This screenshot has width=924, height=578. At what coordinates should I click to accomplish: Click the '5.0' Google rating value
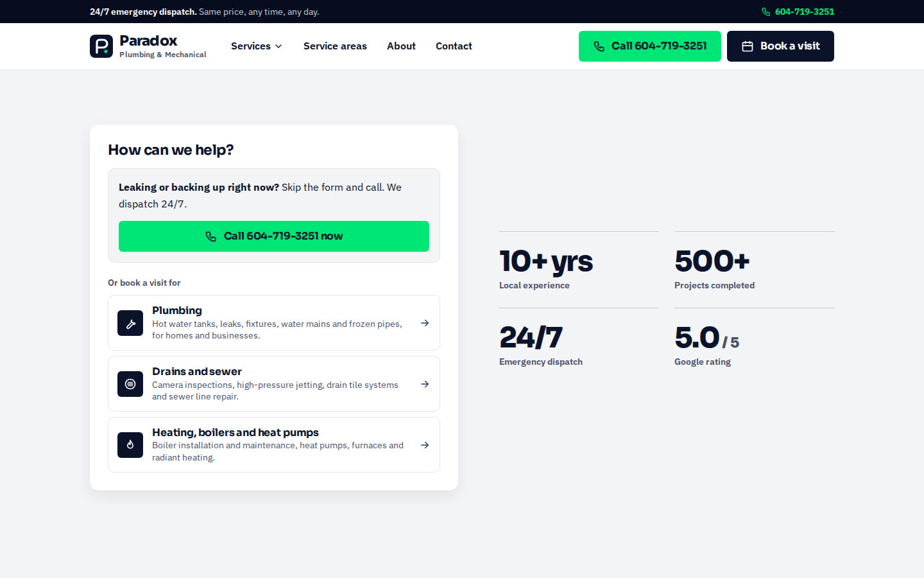coord(697,337)
